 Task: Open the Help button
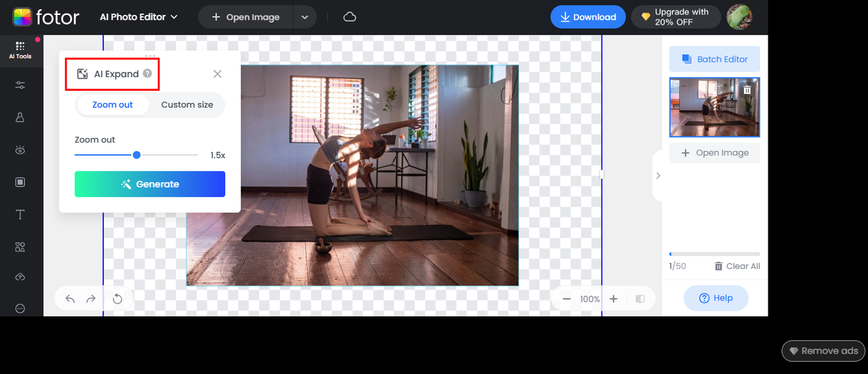coord(715,298)
